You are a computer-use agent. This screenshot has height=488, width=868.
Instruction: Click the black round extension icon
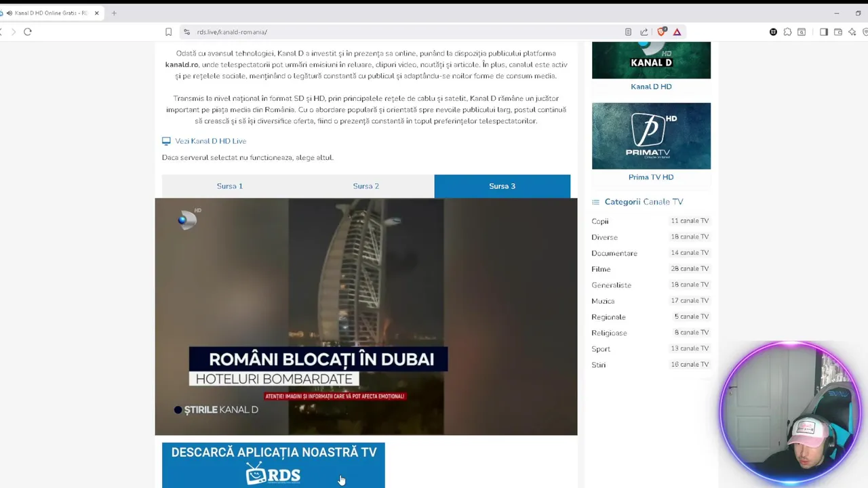tap(773, 32)
